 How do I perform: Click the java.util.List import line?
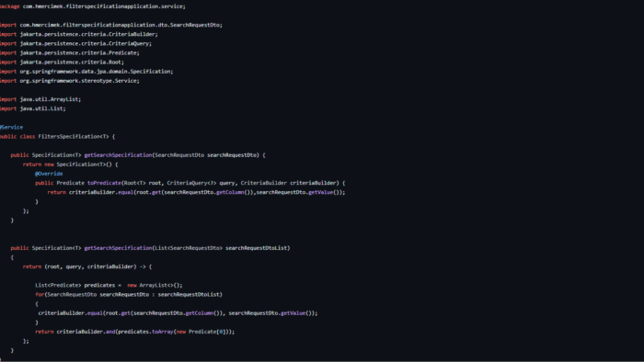click(x=32, y=108)
